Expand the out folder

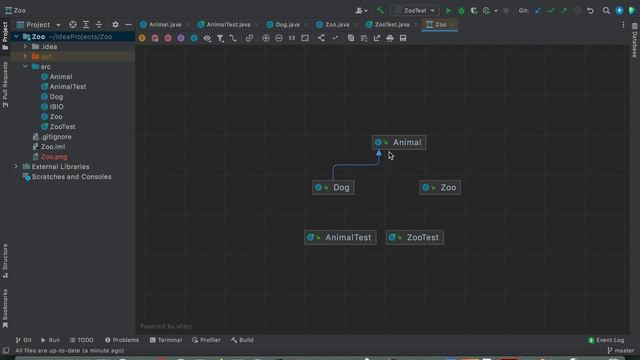coord(25,56)
